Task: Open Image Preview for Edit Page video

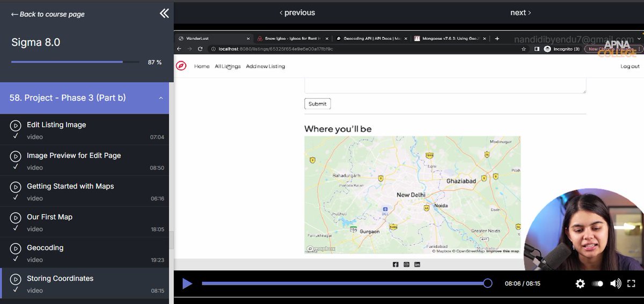Action: [84, 161]
